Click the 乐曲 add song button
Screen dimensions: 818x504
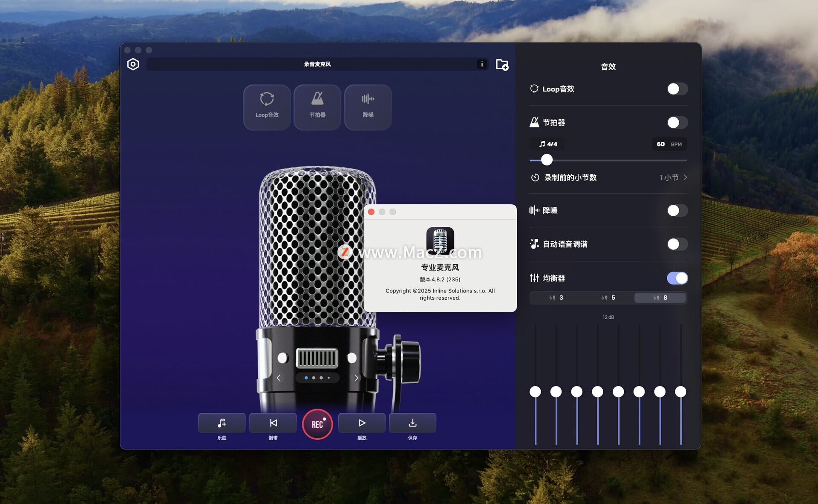[222, 423]
